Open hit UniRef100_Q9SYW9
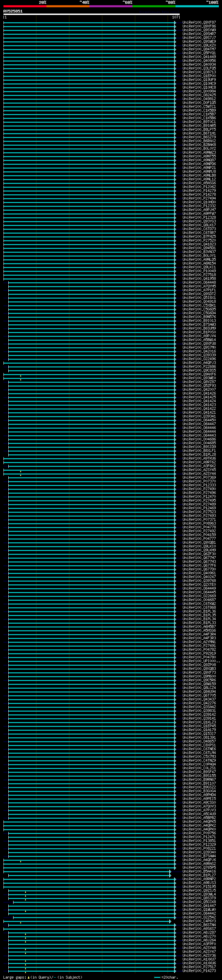 199,30
